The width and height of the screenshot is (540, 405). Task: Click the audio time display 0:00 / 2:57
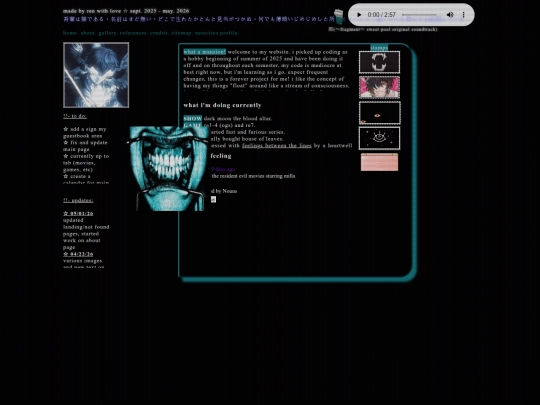click(x=382, y=15)
